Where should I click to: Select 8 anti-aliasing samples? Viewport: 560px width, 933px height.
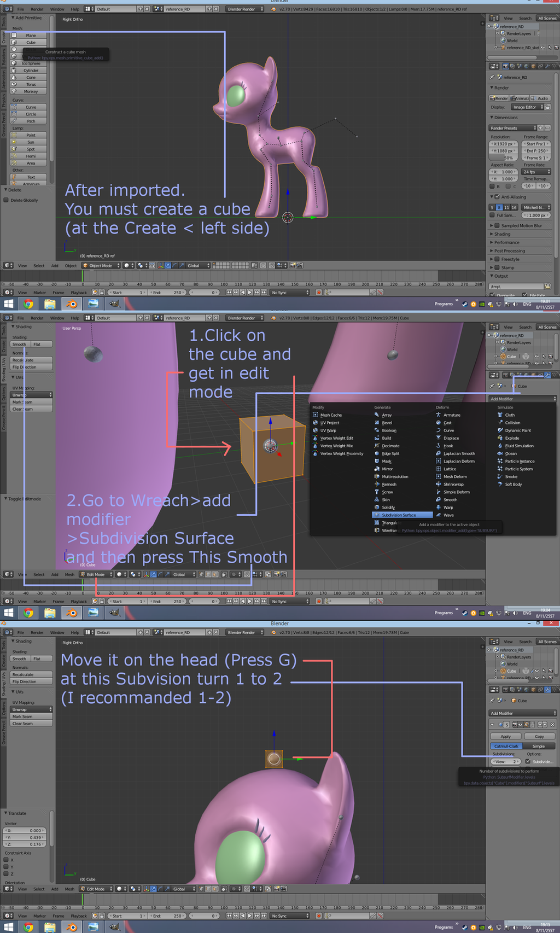[499, 208]
